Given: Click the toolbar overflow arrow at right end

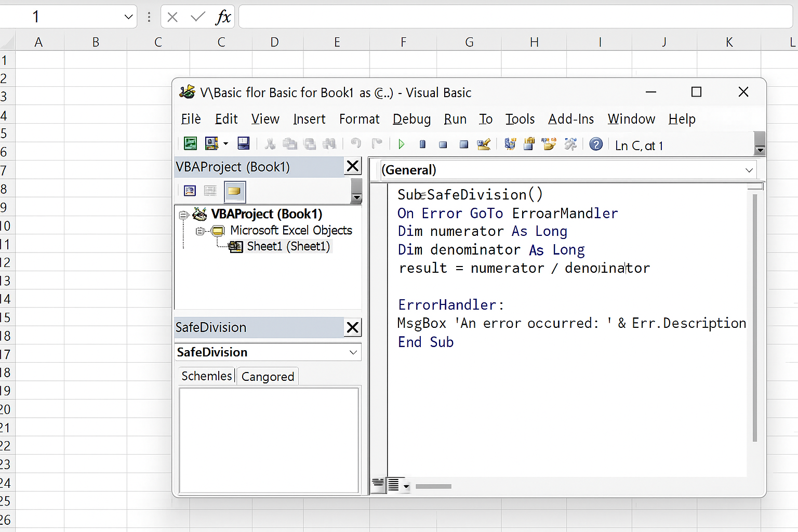Looking at the screenshot, I should coord(760,150).
